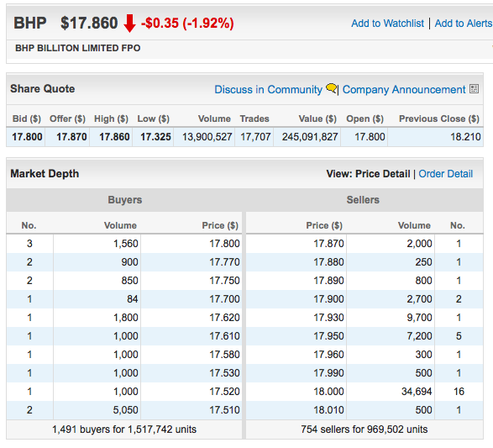Click the Offer value 17.870 in Share Quote
Viewport: 493px width, 448px height.
71,137
